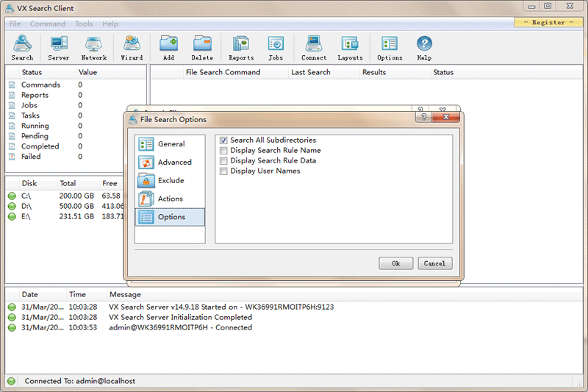
Task: Click the Commands status row icon
Action: click(x=12, y=85)
